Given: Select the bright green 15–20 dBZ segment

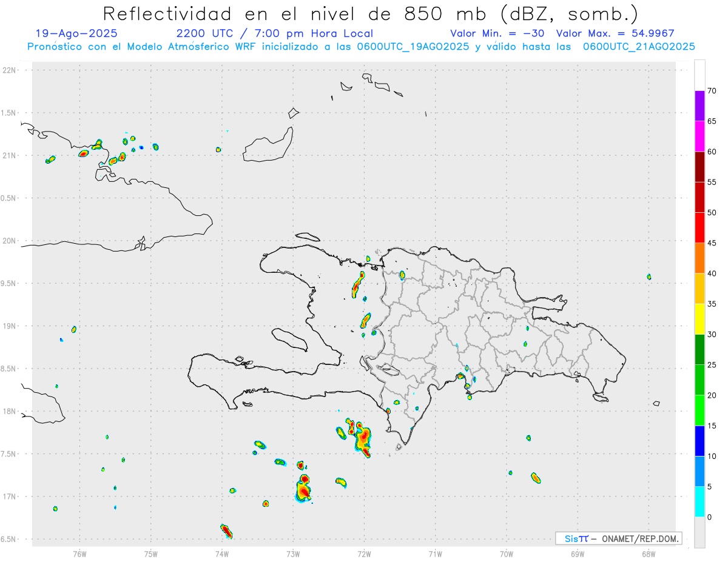Looking at the screenshot, I should (x=699, y=410).
